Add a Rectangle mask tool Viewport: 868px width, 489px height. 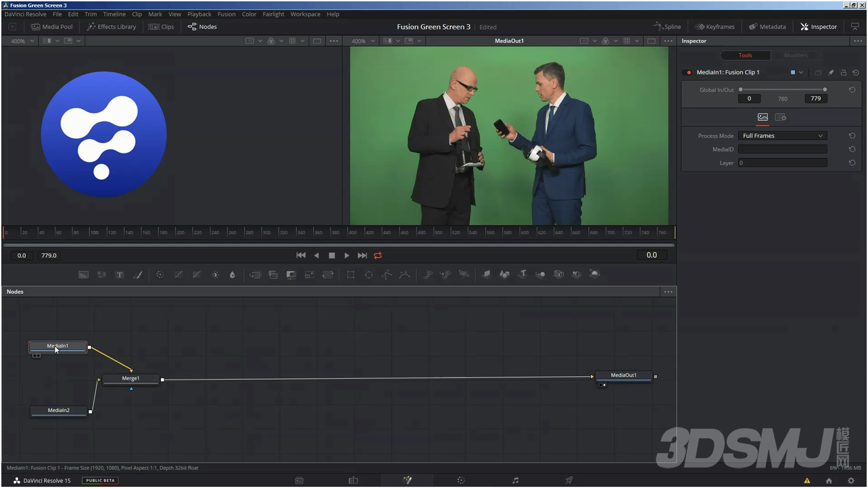click(350, 275)
